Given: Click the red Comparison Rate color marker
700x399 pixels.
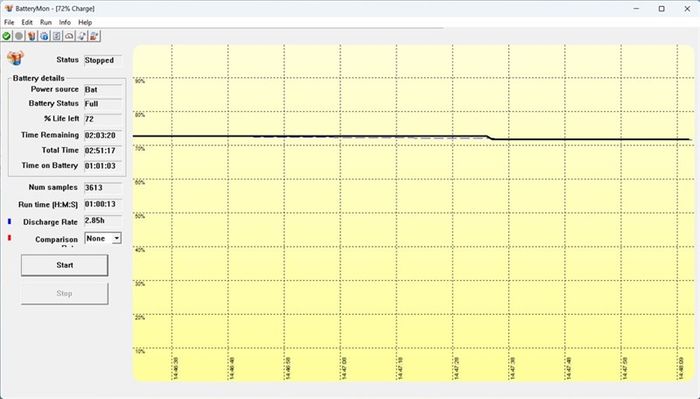Looking at the screenshot, I should click(9, 238).
